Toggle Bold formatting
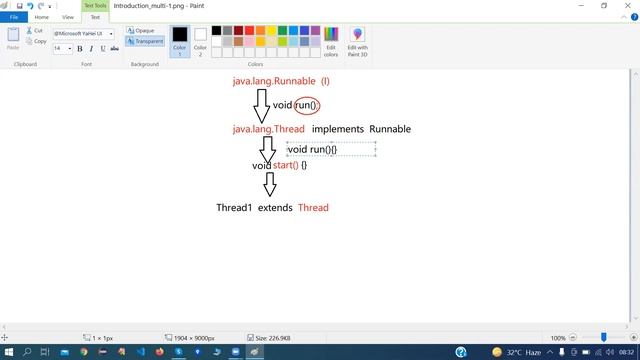This screenshot has width=640, height=360. (x=80, y=49)
